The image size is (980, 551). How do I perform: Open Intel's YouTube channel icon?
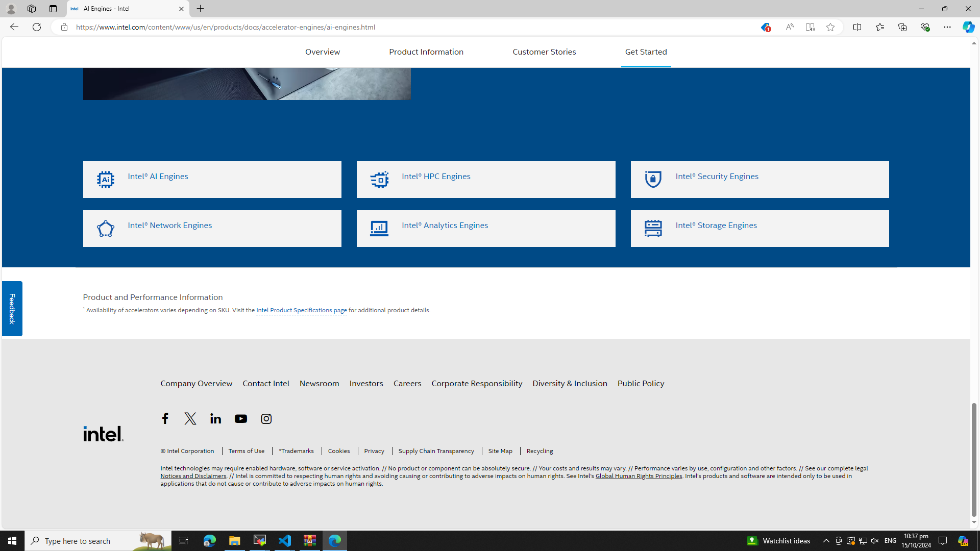point(241,418)
